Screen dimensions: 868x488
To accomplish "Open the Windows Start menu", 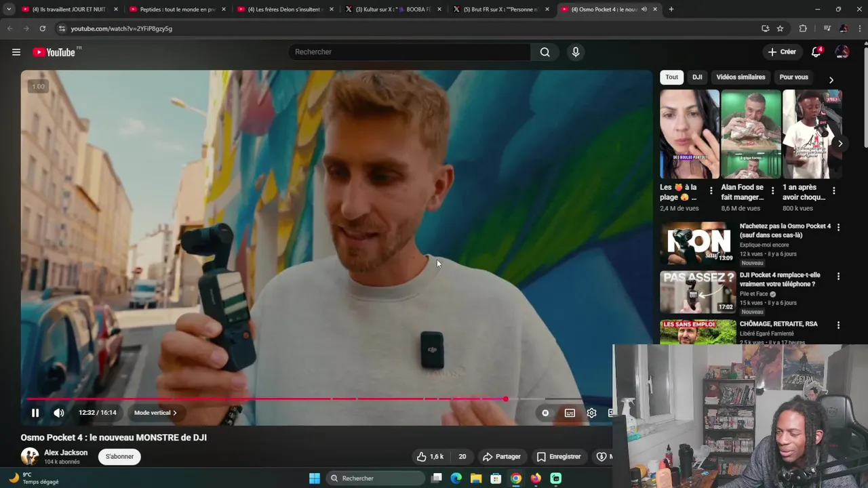I will (x=315, y=479).
